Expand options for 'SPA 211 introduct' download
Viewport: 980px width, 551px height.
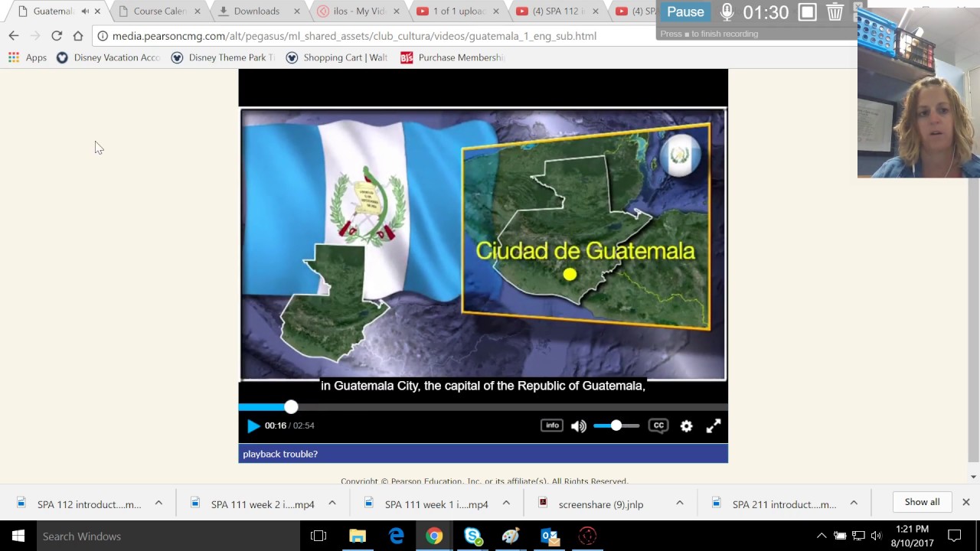click(x=854, y=503)
